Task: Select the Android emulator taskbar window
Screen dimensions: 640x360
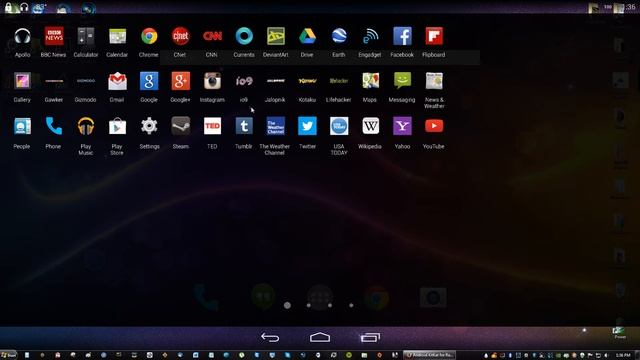Action: click(429, 355)
